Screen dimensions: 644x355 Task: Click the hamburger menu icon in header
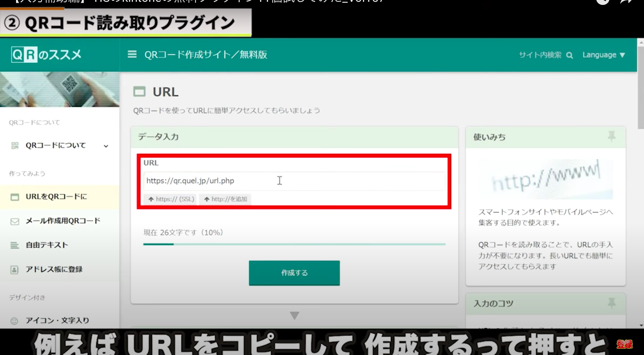(132, 55)
